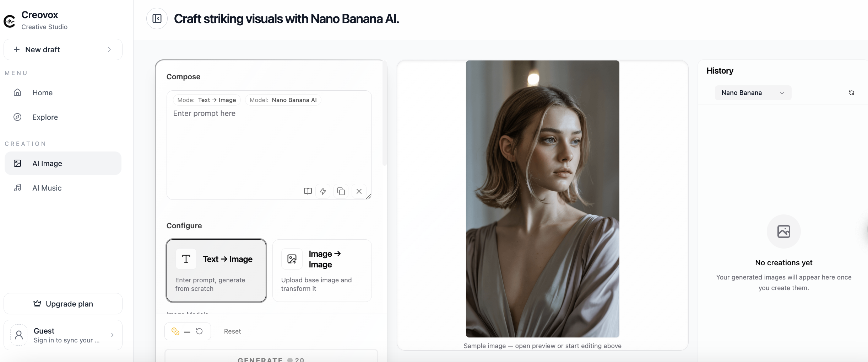Screen dimensions: 868x362
Task: Open AI Music creation
Action: click(47, 188)
